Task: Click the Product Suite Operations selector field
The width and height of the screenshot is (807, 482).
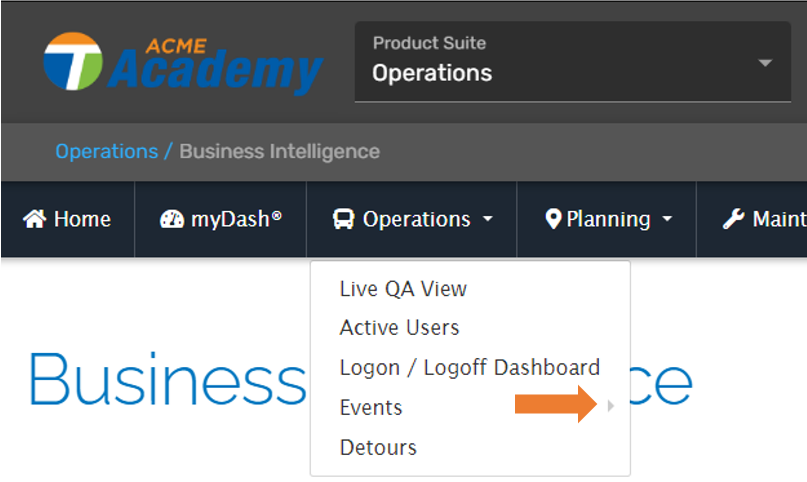Action: pos(573,62)
